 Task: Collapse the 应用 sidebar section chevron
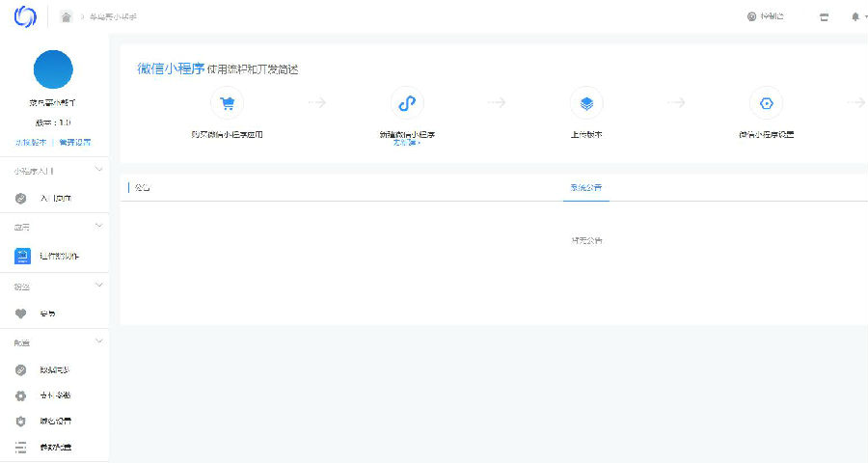(98, 227)
